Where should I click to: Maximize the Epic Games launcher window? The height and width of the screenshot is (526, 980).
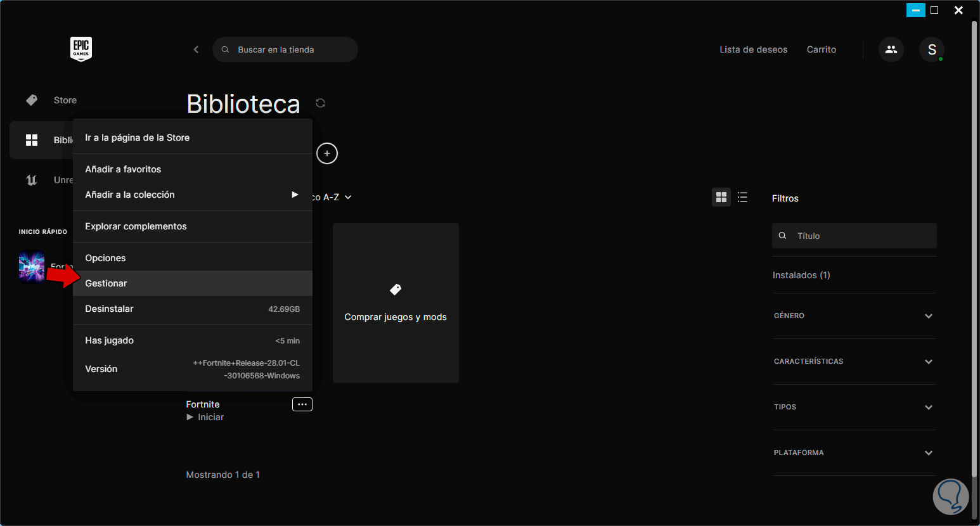click(934, 10)
